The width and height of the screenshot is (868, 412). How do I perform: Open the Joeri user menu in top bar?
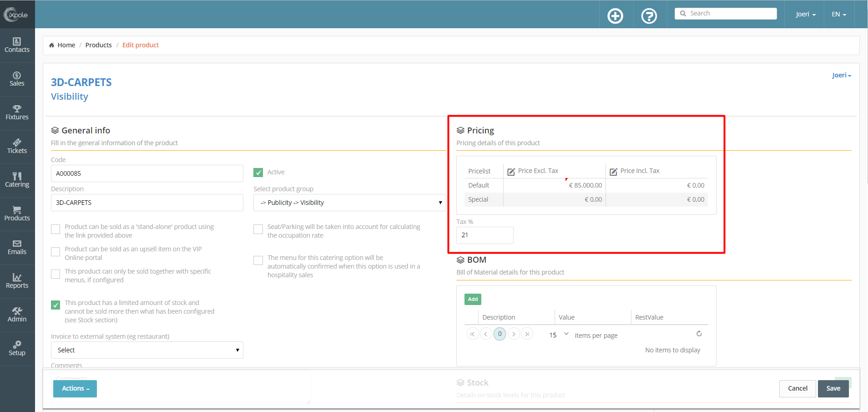click(x=806, y=14)
